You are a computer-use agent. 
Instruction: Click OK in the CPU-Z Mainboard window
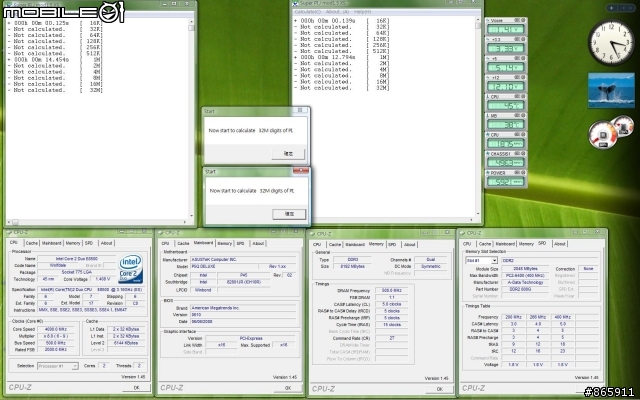pos(288,388)
